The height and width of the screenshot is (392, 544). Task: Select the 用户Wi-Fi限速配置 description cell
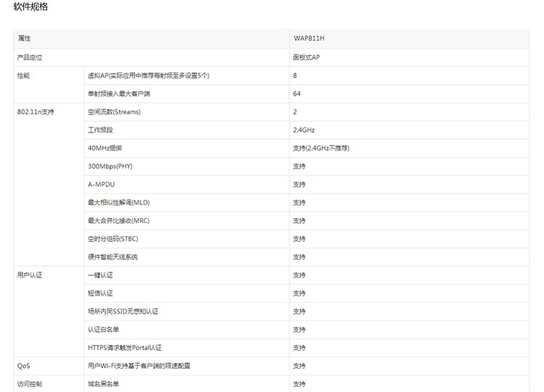(x=186, y=366)
